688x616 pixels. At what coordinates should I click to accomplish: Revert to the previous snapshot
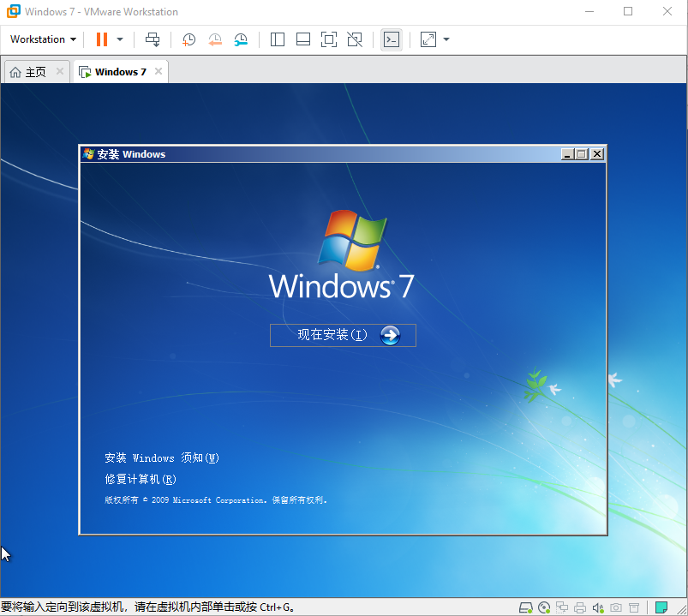(214, 39)
